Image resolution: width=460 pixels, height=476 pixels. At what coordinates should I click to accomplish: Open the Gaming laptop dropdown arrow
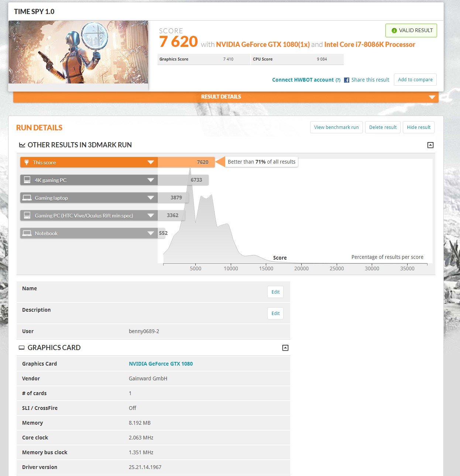point(151,198)
